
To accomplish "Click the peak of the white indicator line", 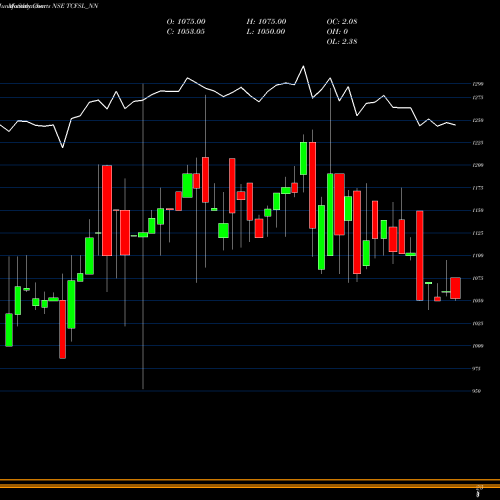I will (303, 66).
